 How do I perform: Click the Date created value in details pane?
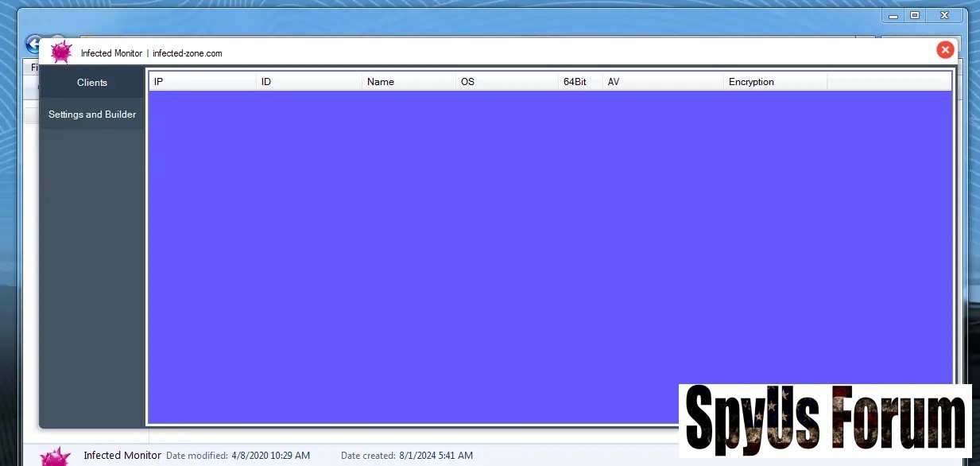(436, 456)
